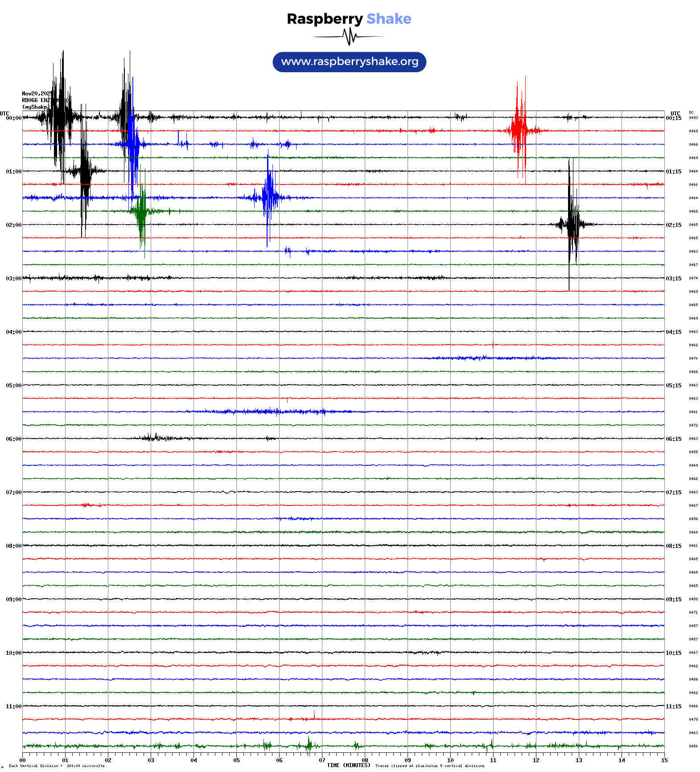This screenshot has width=700, height=772.
Task: Select the 06:15 UTC label on right
Action: coord(673,439)
